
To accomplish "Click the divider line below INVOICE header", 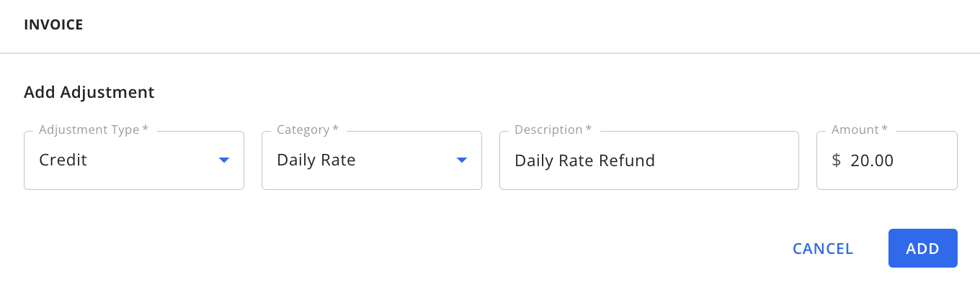I will (x=490, y=53).
